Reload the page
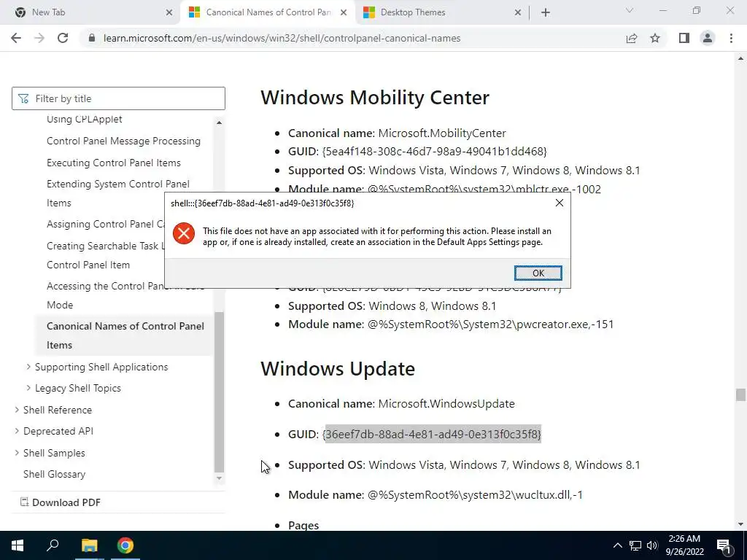 63,38
